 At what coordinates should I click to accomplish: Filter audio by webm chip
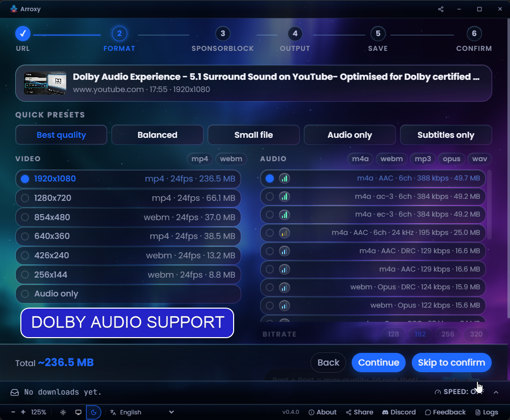point(391,159)
